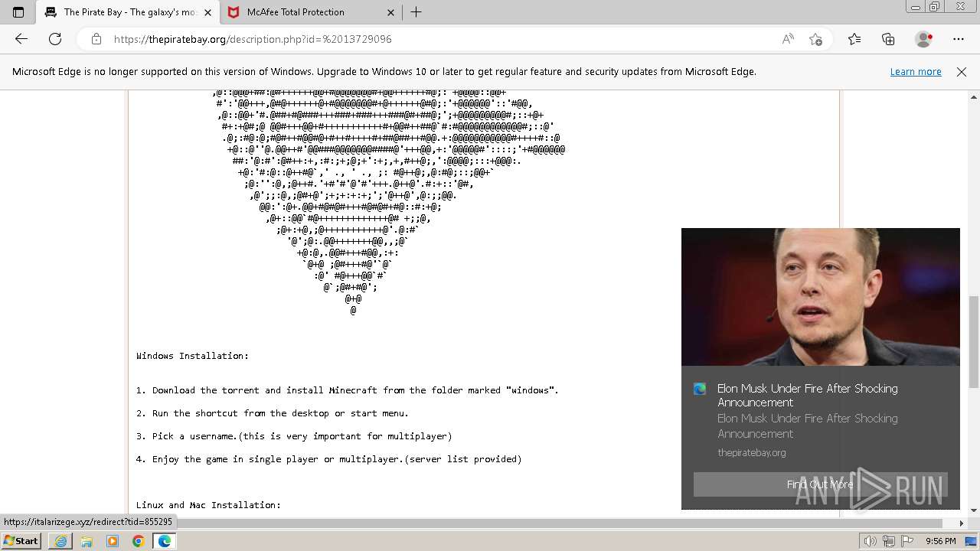Follow the Learn more link

916,72
